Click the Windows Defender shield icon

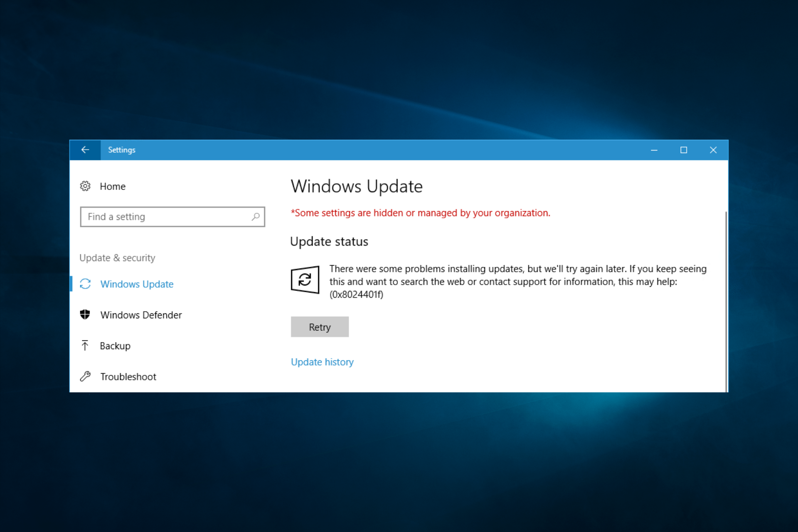[x=85, y=315]
